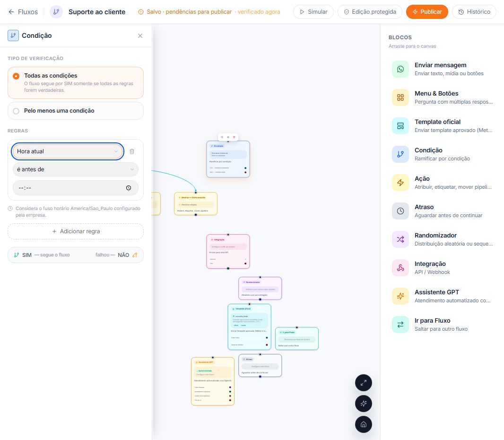This screenshot has width=504, height=440.
Task: Click the 'Suporte ao cliente' flow title
Action: tap(97, 12)
